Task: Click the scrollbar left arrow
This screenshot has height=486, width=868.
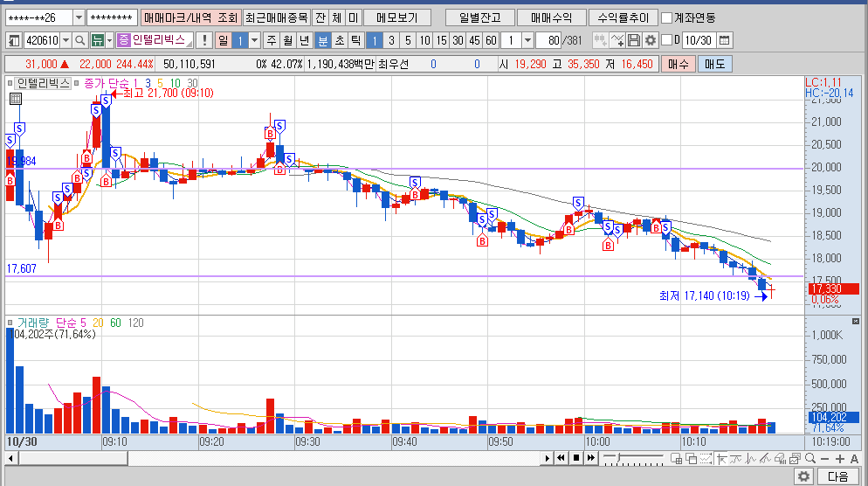Action: click(x=10, y=458)
